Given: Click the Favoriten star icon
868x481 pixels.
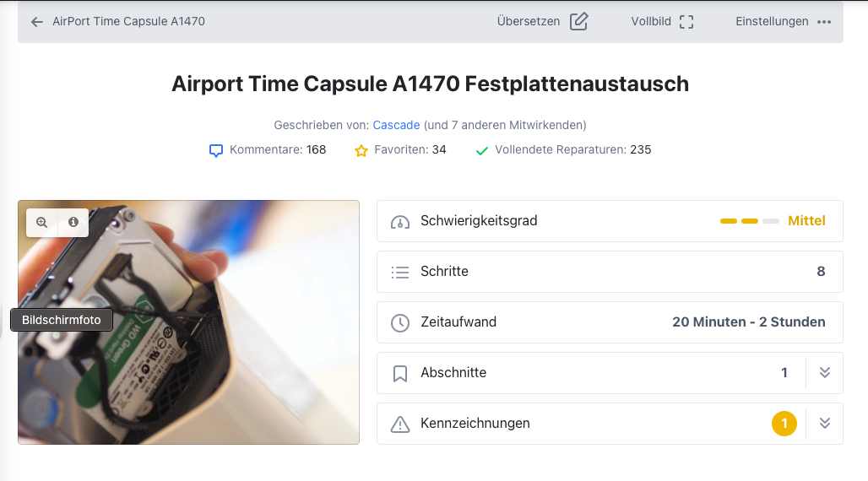Looking at the screenshot, I should [361, 150].
